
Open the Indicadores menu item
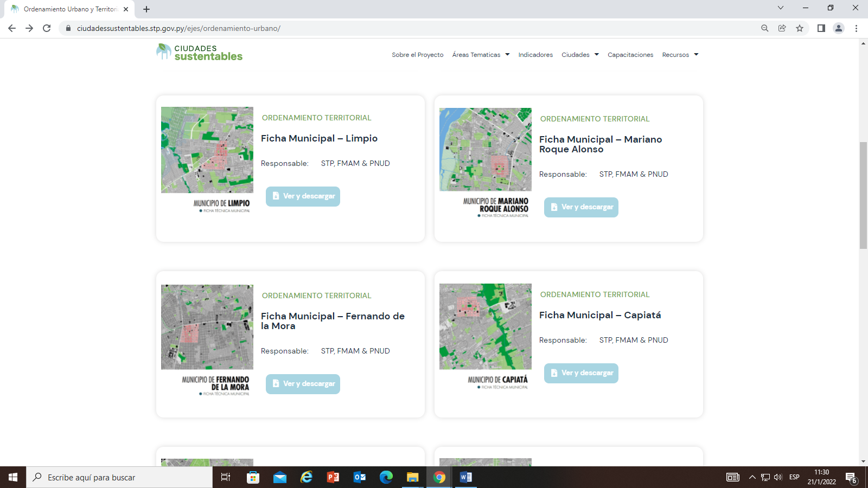click(x=535, y=55)
